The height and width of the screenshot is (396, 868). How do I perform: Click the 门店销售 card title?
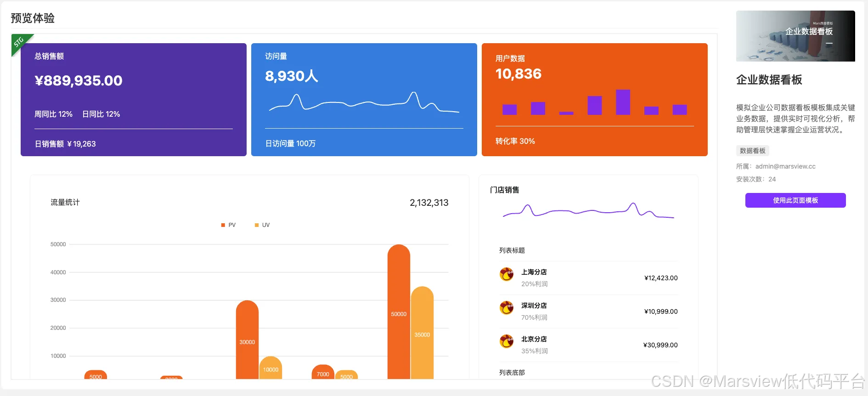[505, 190]
